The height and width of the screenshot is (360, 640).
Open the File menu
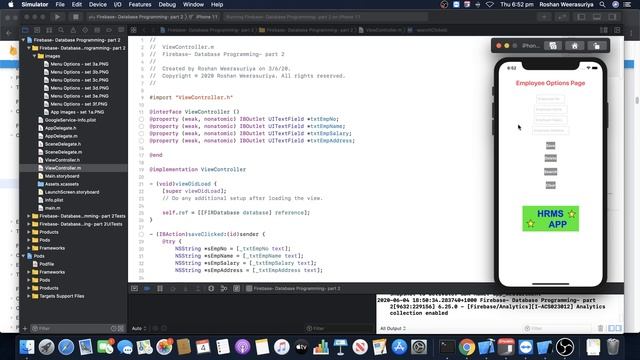click(x=60, y=4)
